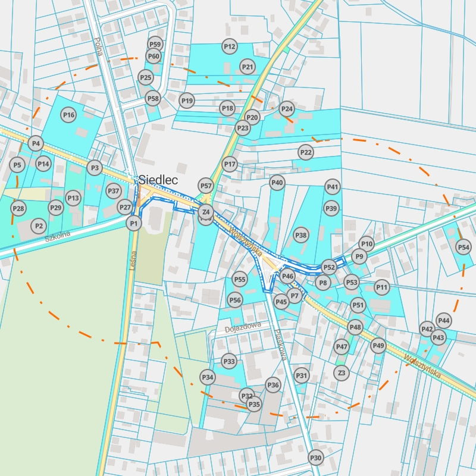Click the P12 map marker
The height and width of the screenshot is (476, 476).
click(229, 46)
